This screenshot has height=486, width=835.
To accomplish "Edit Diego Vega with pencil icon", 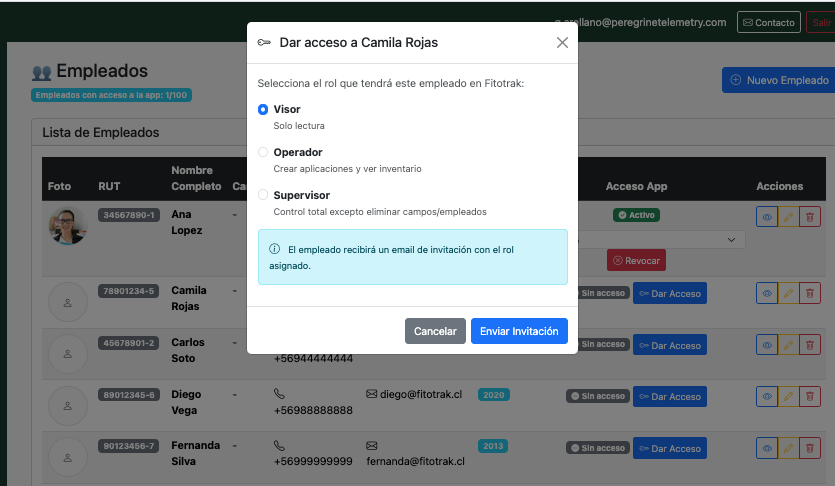I will coord(788,397).
